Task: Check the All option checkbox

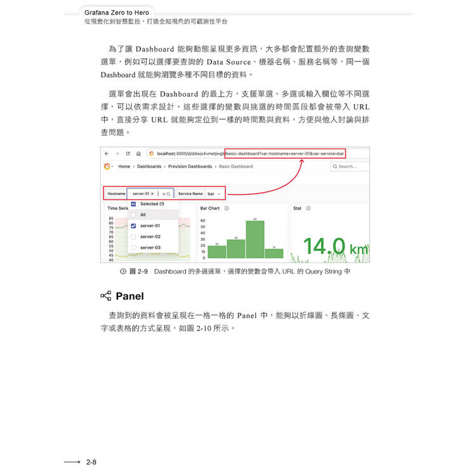Action: tap(133, 215)
